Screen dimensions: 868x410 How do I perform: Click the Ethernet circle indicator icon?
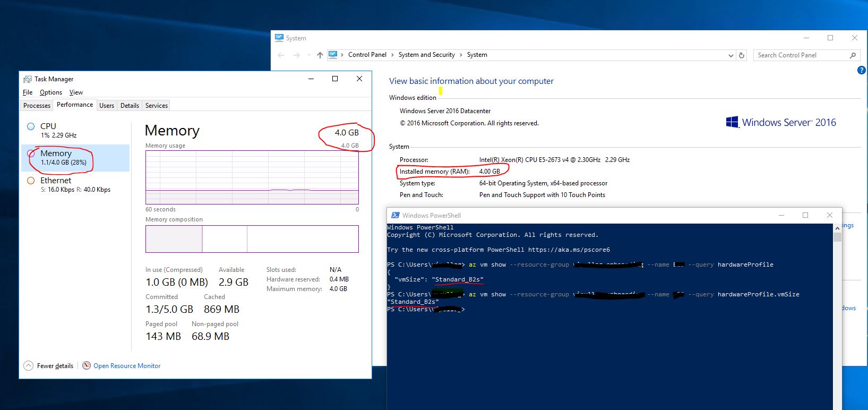tap(31, 181)
